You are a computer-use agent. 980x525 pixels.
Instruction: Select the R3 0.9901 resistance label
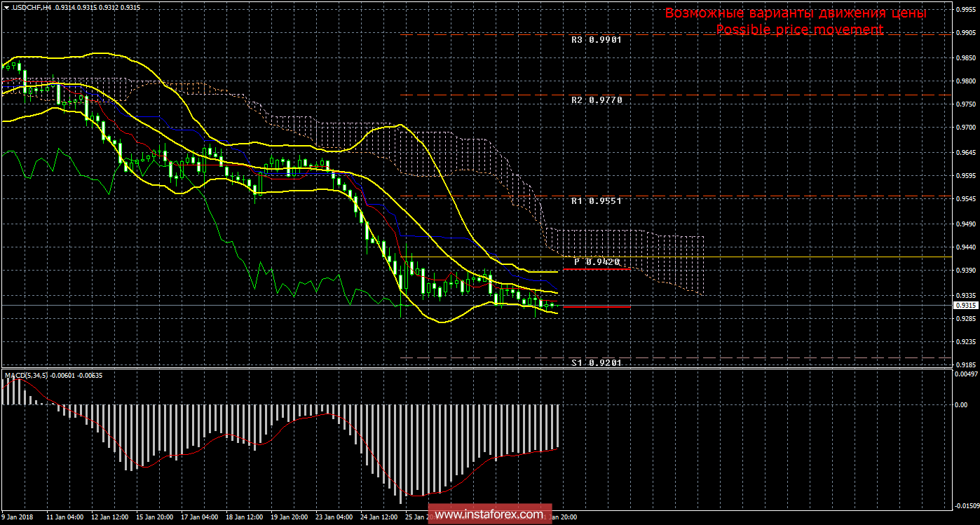[597, 40]
